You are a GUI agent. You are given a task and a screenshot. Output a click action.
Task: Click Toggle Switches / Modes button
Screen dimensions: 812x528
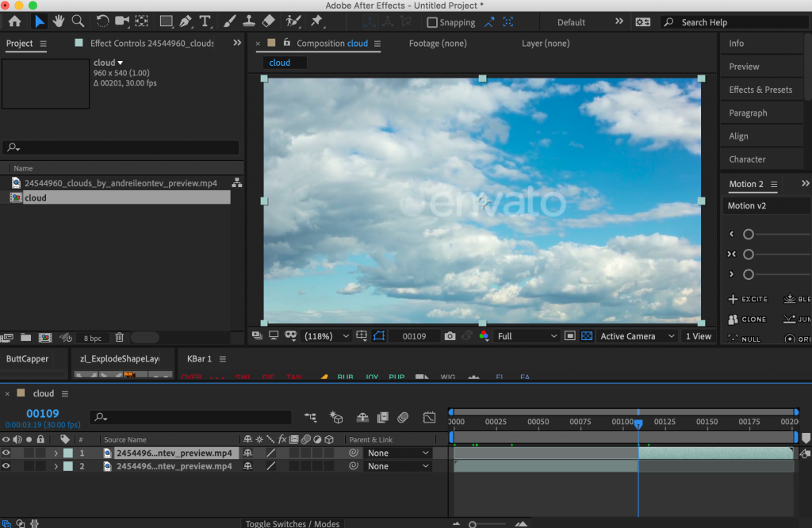(293, 523)
